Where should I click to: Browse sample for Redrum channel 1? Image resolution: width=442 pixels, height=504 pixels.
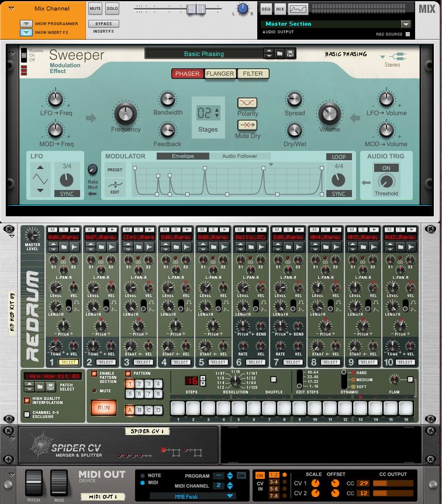click(x=64, y=247)
